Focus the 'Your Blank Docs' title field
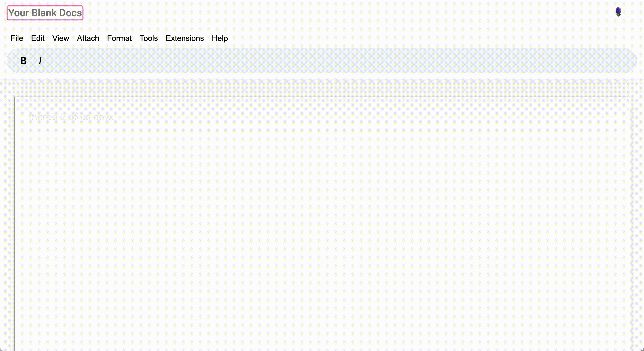Image resolution: width=644 pixels, height=351 pixels. [45, 13]
